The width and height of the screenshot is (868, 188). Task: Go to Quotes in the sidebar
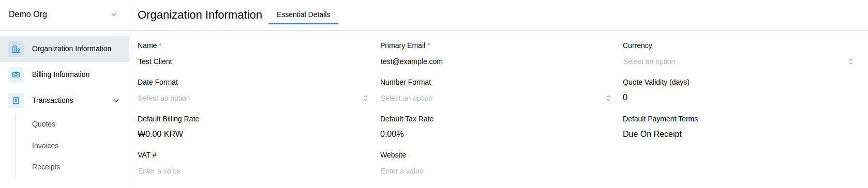coord(43,124)
